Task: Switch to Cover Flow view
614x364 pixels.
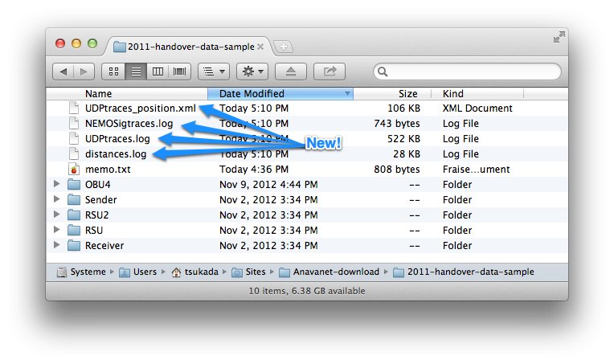Action: (x=180, y=72)
